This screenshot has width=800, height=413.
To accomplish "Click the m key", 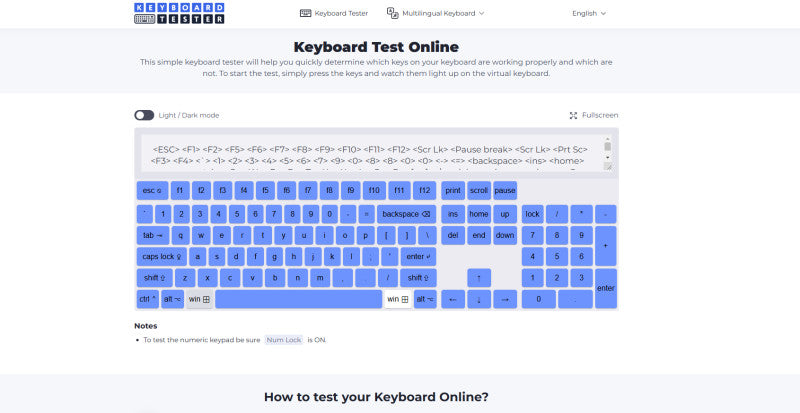I will click(320, 278).
